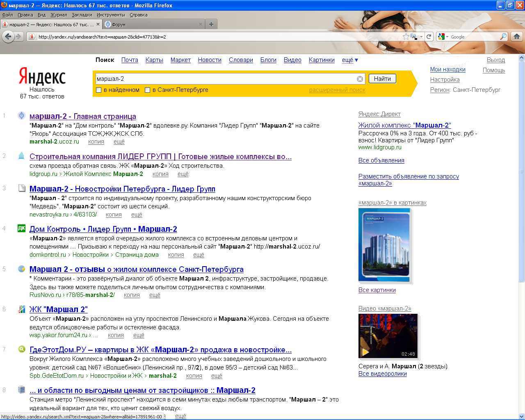This screenshot has width=525, height=420.
Task: Click favicon of ЖК "Маршал 2" result
Action: tap(21, 309)
